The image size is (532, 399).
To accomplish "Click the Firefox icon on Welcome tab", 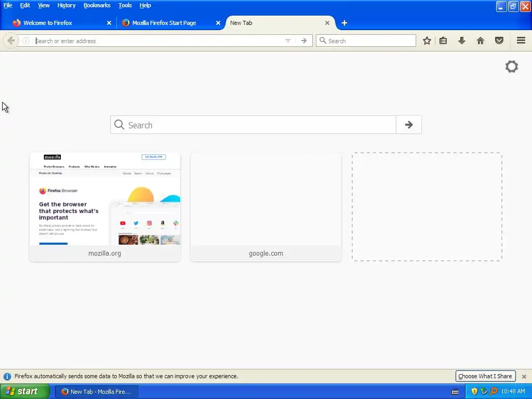I will coord(16,23).
